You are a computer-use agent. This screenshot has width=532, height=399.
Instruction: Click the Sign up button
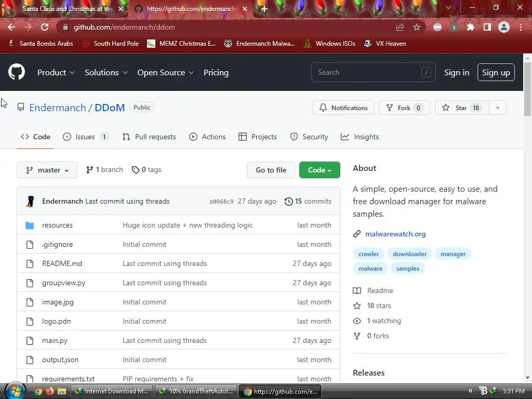(496, 72)
